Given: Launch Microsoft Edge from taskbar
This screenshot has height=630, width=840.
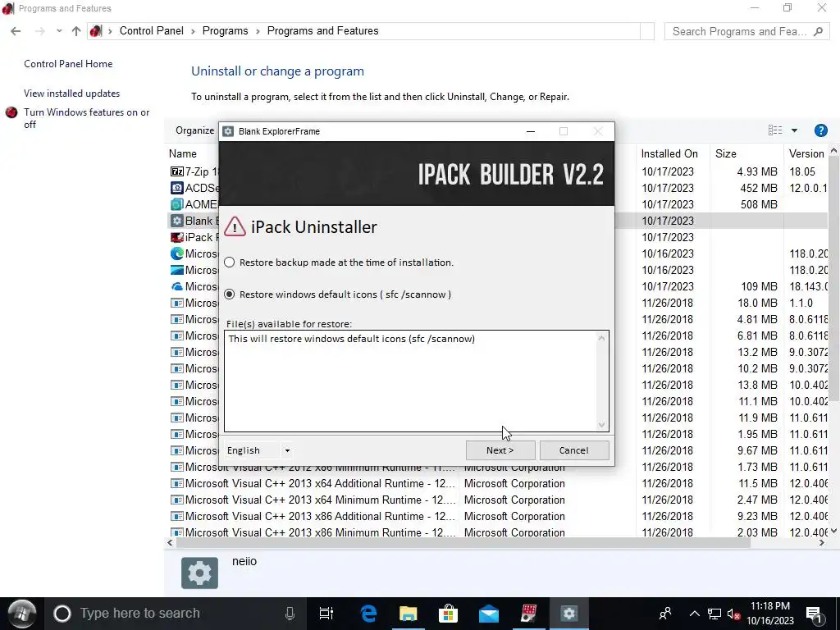Looking at the screenshot, I should tap(368, 614).
